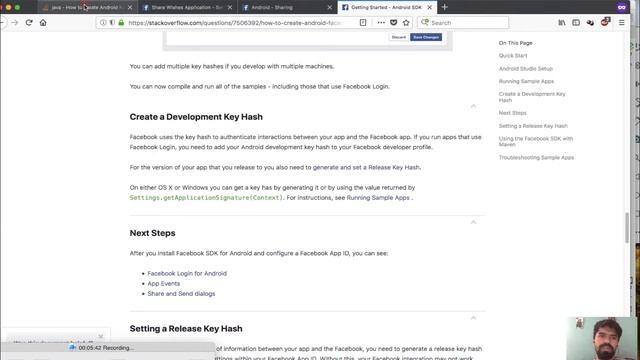Viewport: 640px width, 360px height.
Task: Close the Share Wishes Application tab
Action: pyautogui.click(x=230, y=7)
